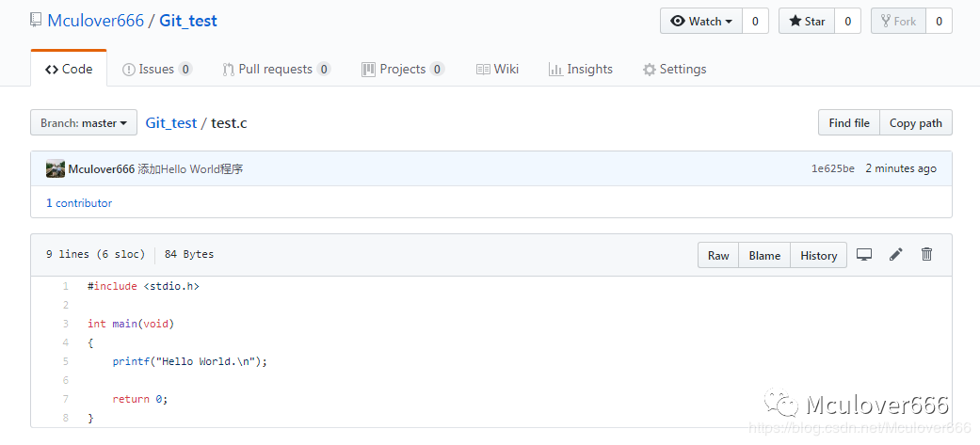Click the #include <stdio.h> code line
980x445 pixels.
pos(143,286)
